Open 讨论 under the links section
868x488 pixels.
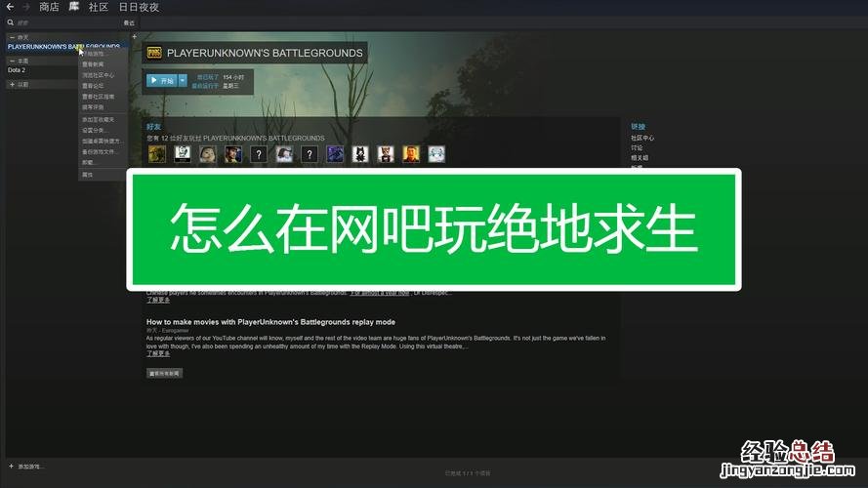(x=637, y=147)
